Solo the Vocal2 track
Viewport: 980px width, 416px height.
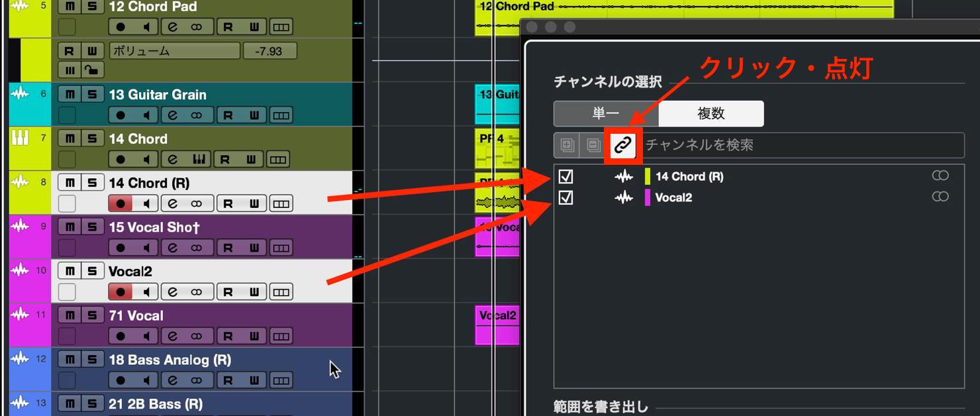coord(92,271)
